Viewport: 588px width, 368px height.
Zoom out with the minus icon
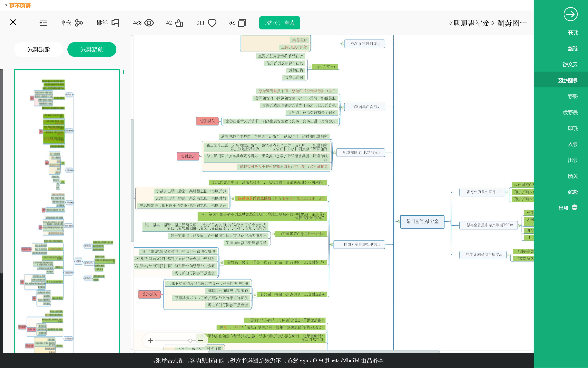pyautogui.click(x=200, y=340)
